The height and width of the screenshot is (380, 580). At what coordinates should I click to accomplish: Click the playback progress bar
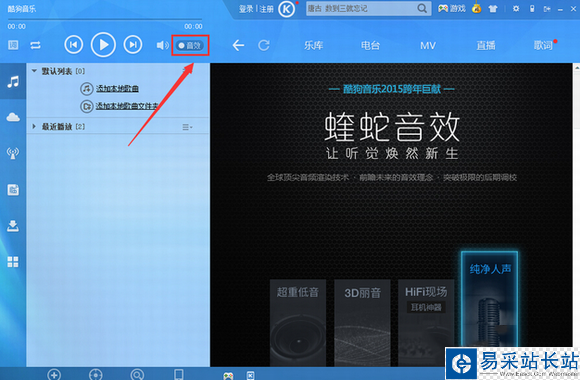105,19
